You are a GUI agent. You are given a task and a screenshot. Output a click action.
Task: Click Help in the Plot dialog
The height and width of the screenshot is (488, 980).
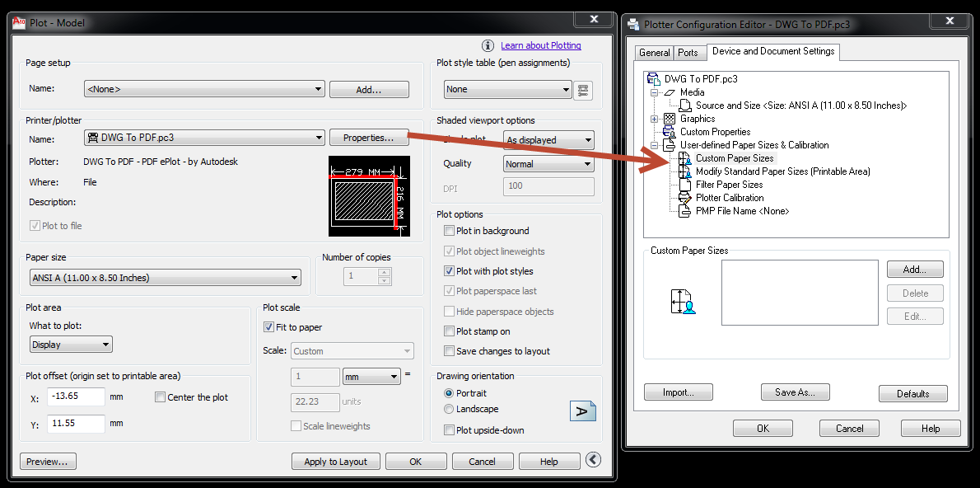pos(548,462)
